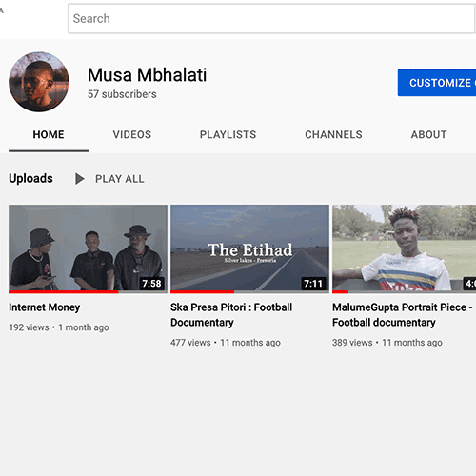Click the Play All triangle icon
This screenshot has height=476, width=476.
(x=80, y=179)
